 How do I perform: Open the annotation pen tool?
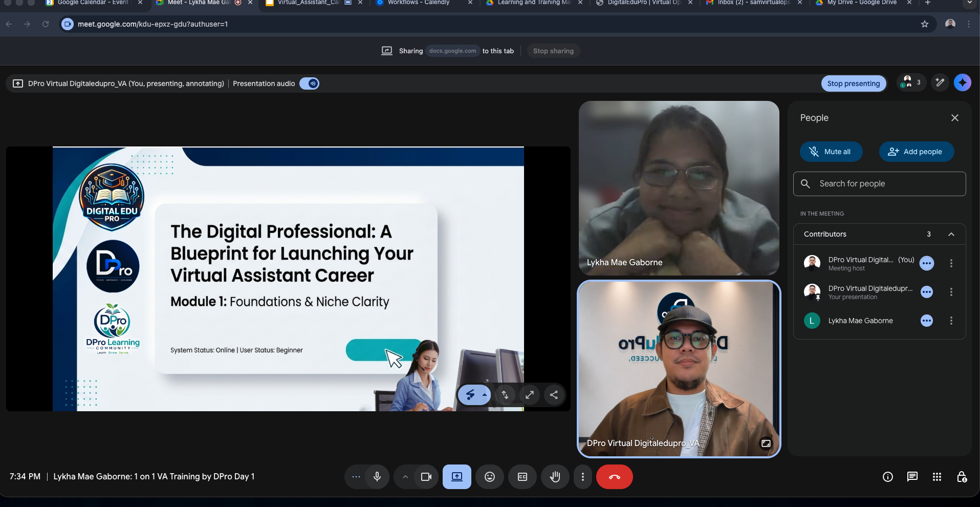pos(940,82)
